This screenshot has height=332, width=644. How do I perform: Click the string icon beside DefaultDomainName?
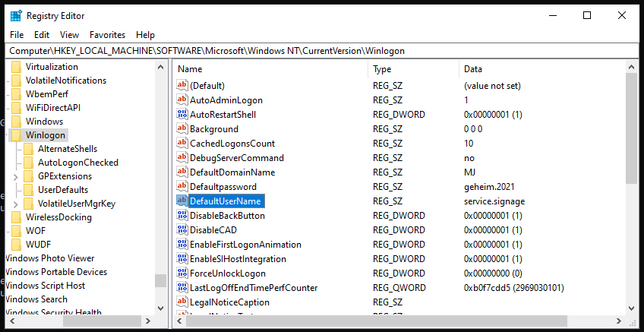[x=182, y=172]
